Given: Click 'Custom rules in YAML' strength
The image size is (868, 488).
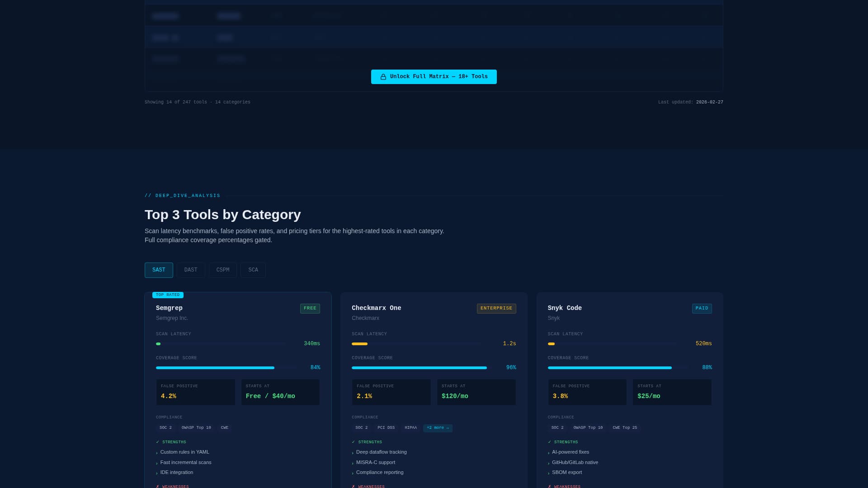Looking at the screenshot, I should [184, 452].
